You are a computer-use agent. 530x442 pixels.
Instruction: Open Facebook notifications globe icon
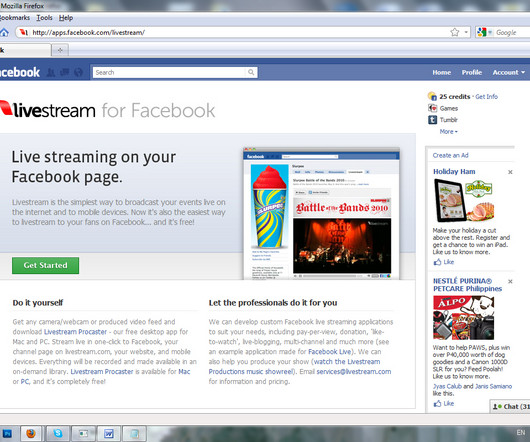(x=78, y=72)
